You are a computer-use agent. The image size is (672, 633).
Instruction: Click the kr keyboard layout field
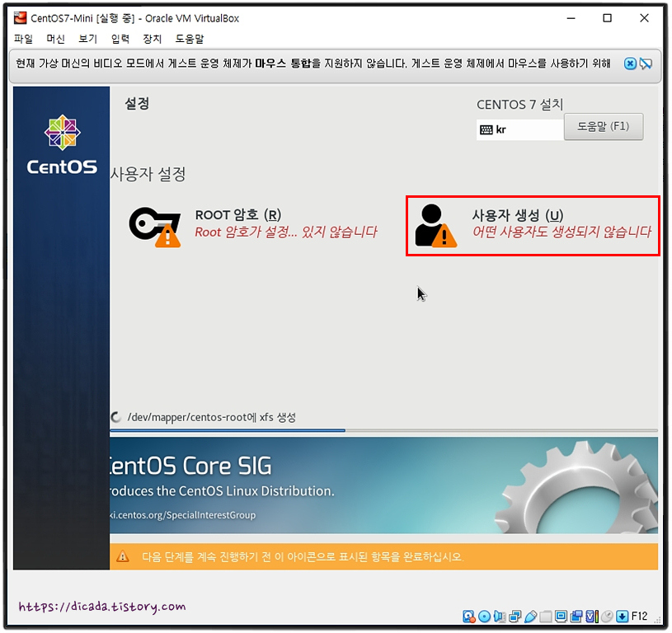point(519,129)
